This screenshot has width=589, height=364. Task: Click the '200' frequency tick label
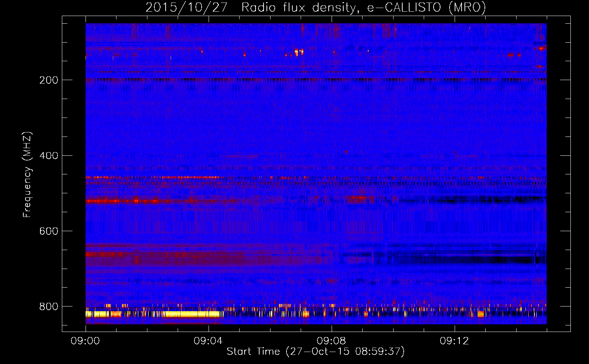pos(48,80)
